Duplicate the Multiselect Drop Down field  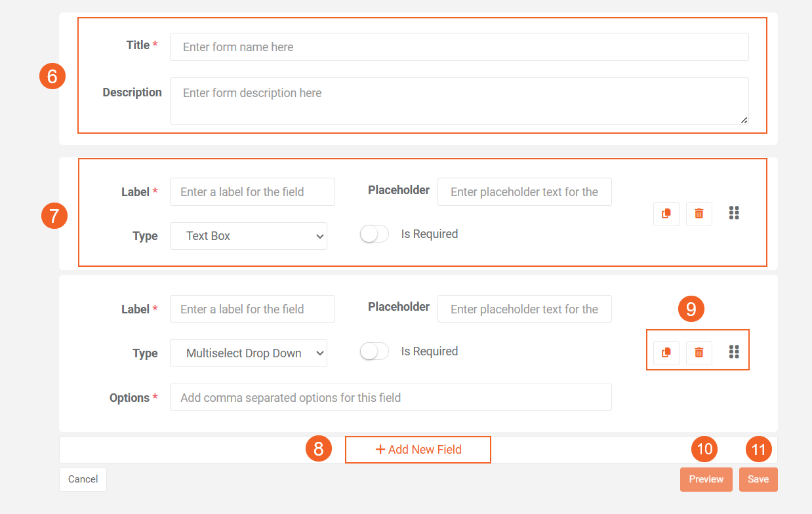point(666,353)
